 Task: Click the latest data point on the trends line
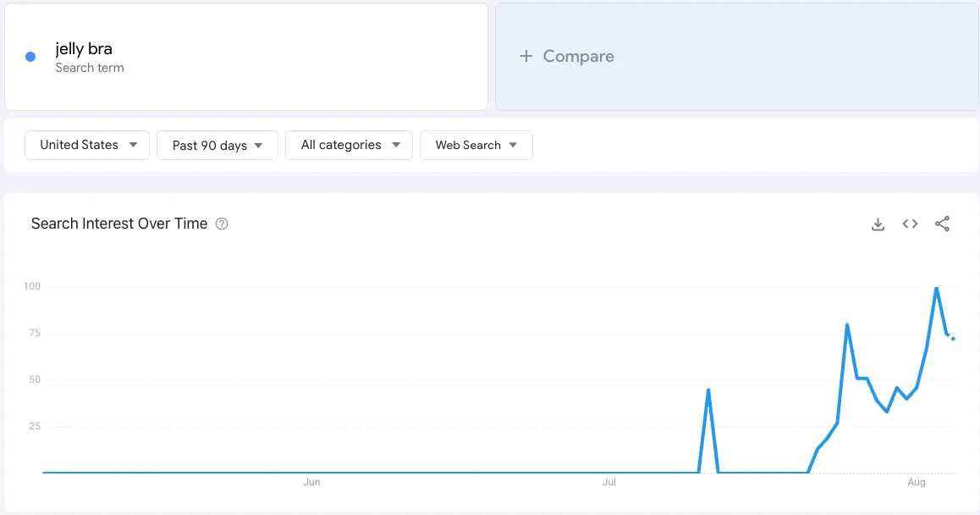[x=952, y=337]
